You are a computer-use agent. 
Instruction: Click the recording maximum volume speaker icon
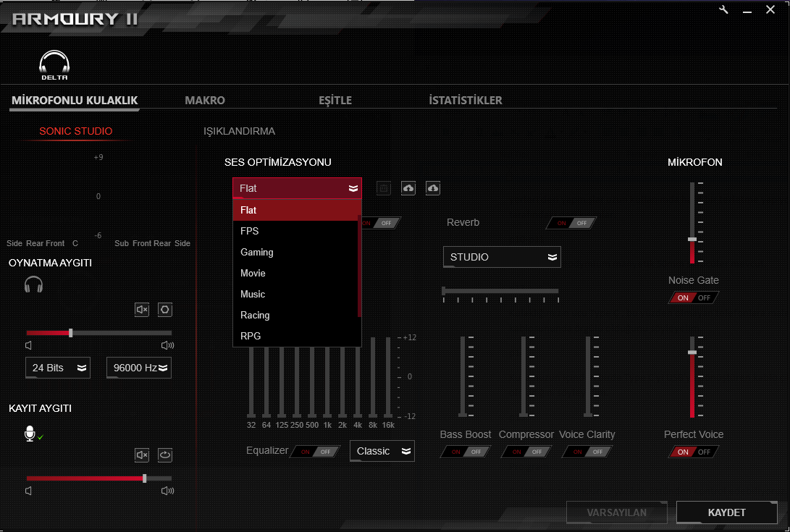pyautogui.click(x=167, y=491)
